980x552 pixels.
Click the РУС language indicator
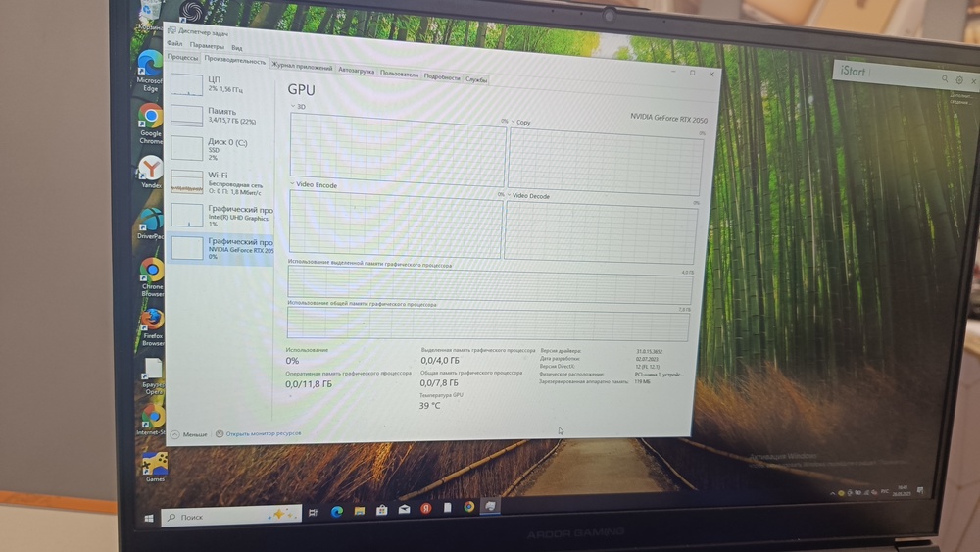[x=884, y=491]
